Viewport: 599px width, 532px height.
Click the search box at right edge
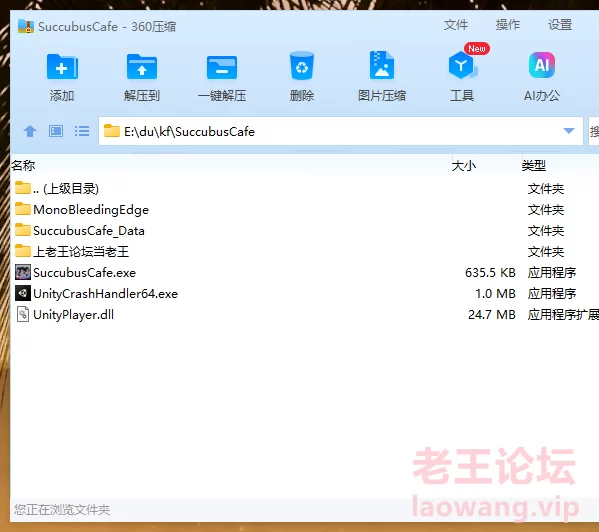594,131
